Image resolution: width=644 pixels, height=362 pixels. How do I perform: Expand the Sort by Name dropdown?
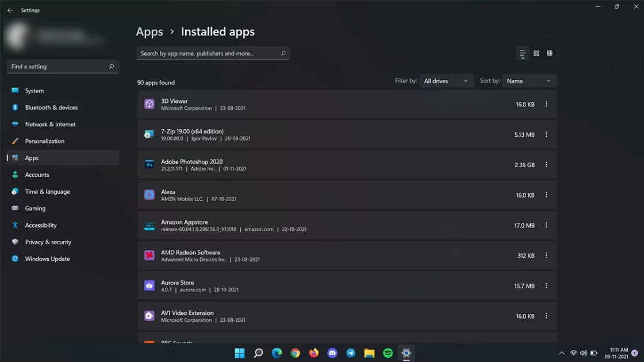pyautogui.click(x=529, y=81)
